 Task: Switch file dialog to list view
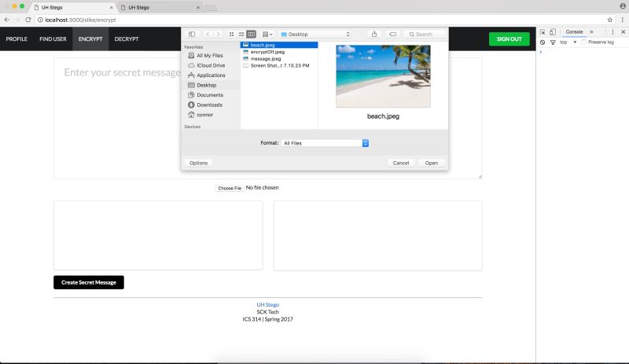[x=241, y=34]
